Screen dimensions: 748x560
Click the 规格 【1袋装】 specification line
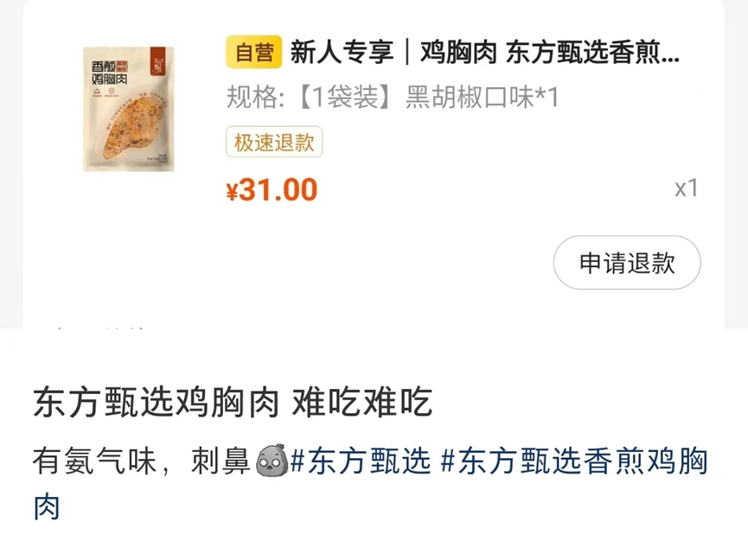(x=392, y=98)
